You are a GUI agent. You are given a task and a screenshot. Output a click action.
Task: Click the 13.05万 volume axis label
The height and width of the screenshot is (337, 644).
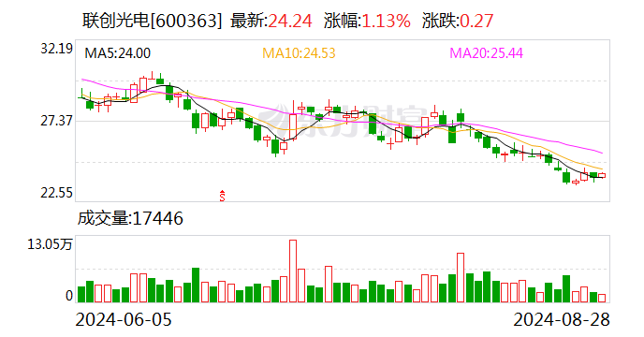pos(50,244)
